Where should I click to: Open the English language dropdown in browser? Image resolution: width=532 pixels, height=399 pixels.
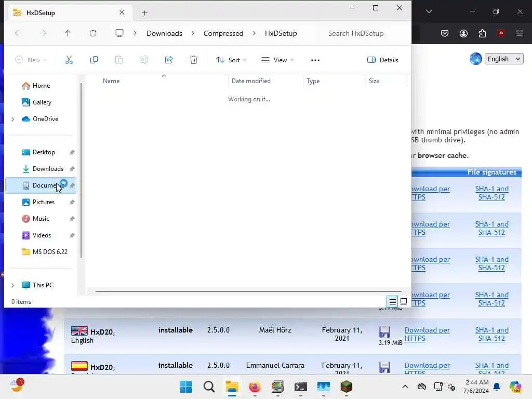(504, 59)
